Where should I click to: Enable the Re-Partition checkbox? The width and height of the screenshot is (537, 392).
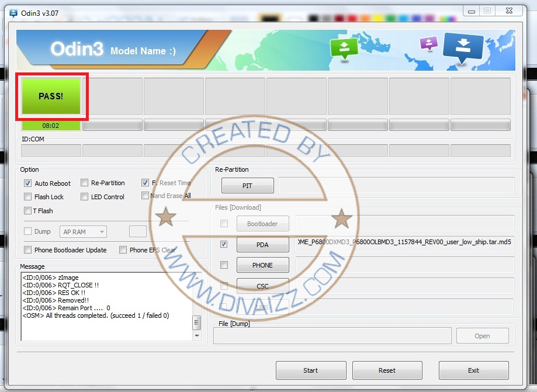pyautogui.click(x=84, y=183)
